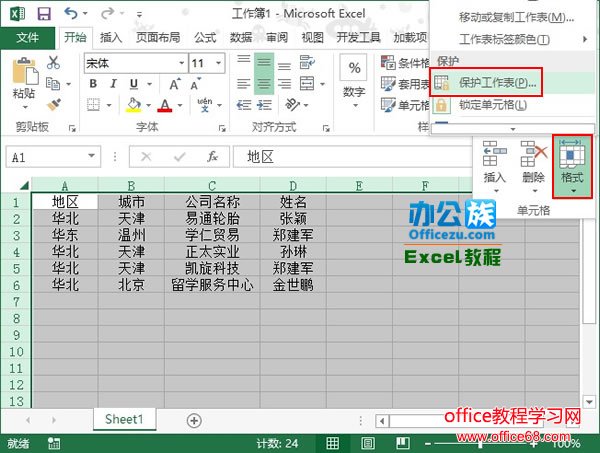Viewport: 600px width, 453px height.
Task: Click the Format Painter brush icon
Action: point(54,104)
